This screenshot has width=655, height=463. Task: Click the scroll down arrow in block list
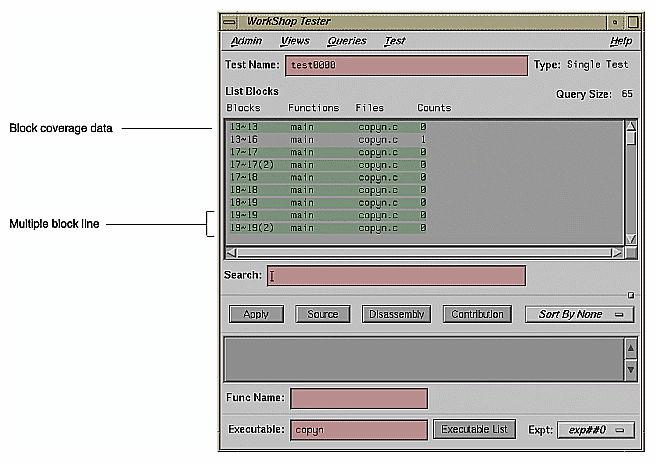630,239
